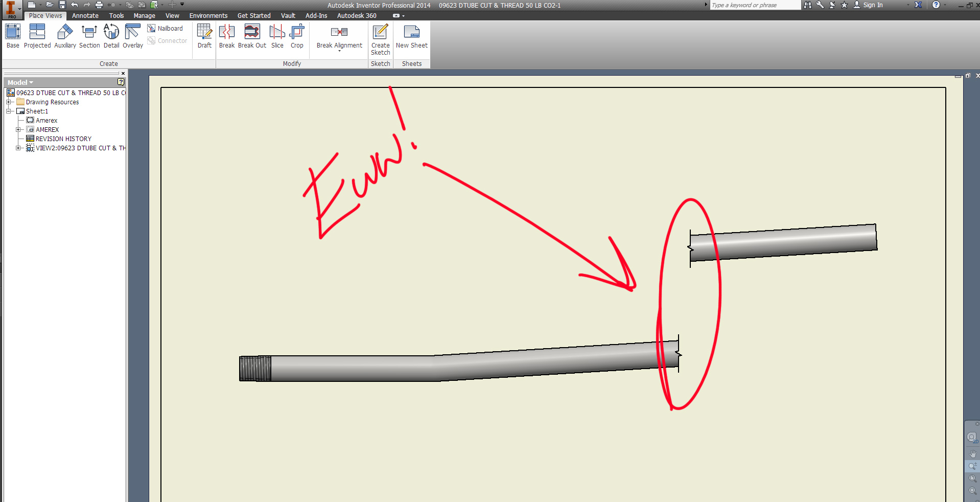Click the Slice view tool
Image resolution: width=980 pixels, height=502 pixels.
277,36
